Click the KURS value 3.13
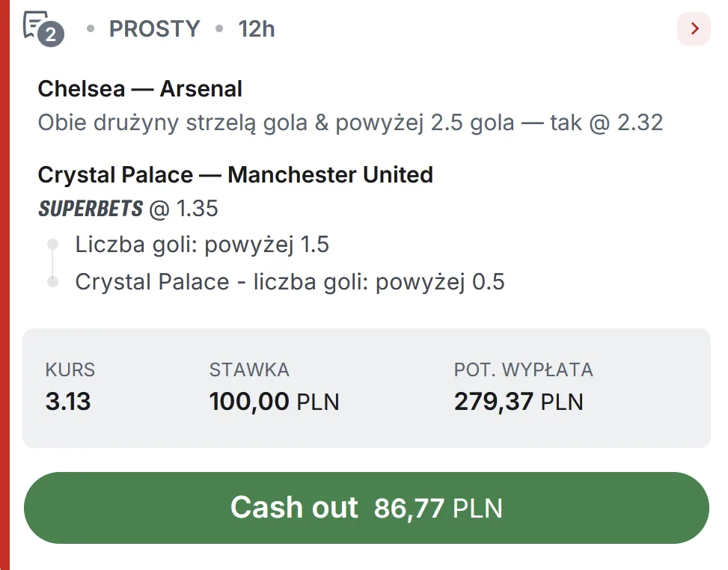The image size is (728, 570). (x=67, y=402)
